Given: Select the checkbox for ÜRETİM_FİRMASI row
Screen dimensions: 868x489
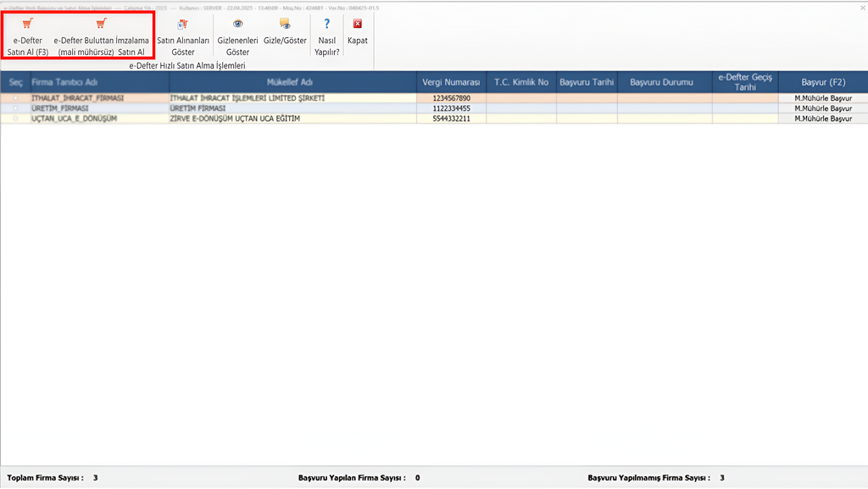Looking at the screenshot, I should click(15, 108).
